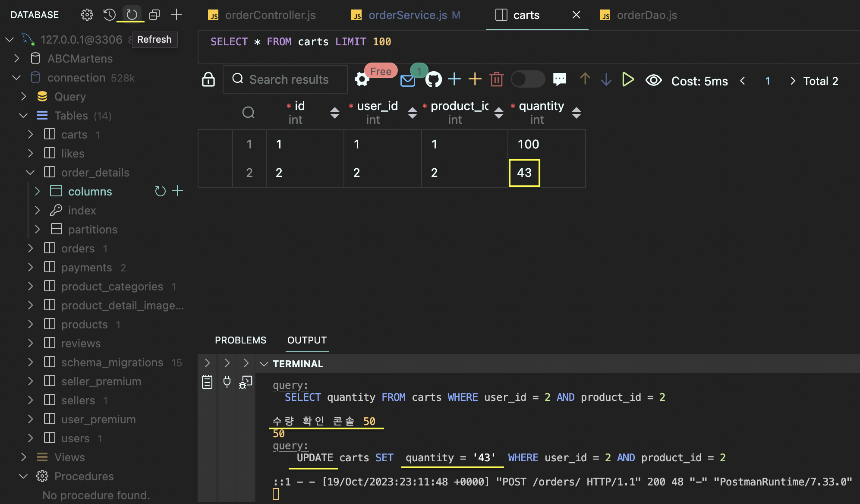Select the quantity cell containing 43
The image size is (860, 504).
coord(524,173)
